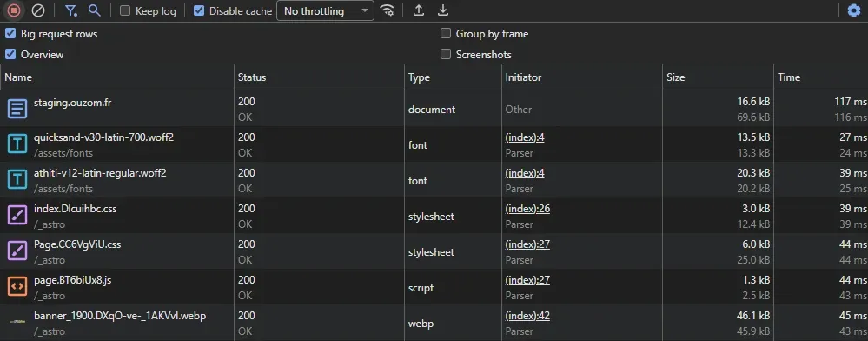
Task: Sort by the Initiator column header
Action: tap(582, 77)
